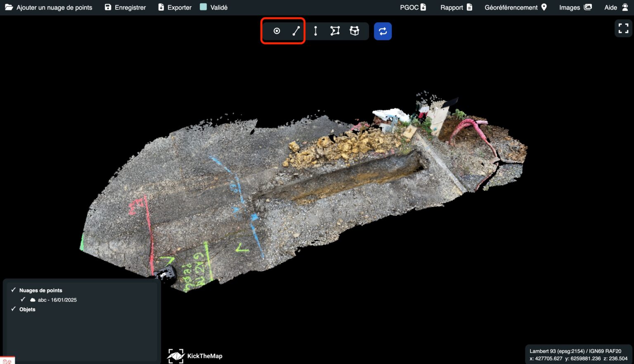
Task: Toggle the Objets checkmark
Action: [14, 309]
